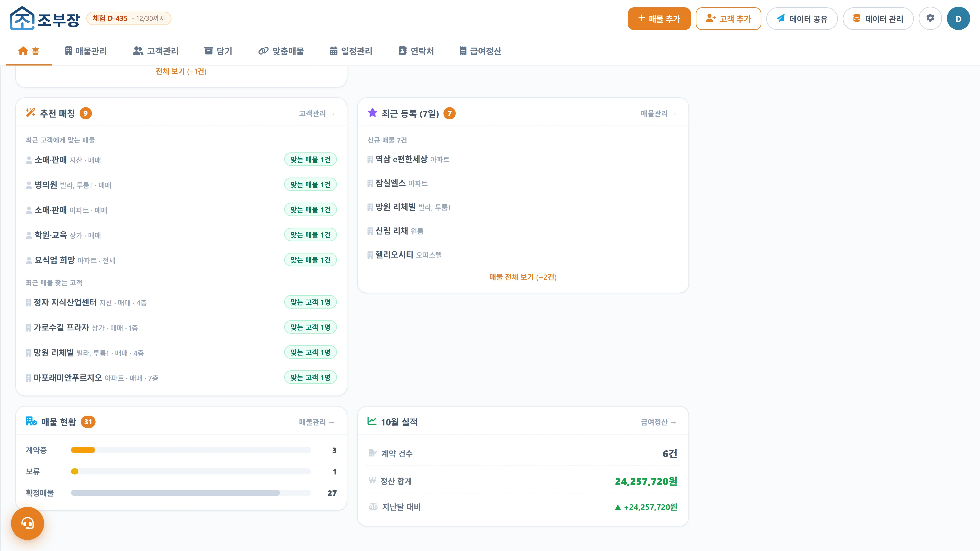
Task: Click the scale icon beside 지난달 대비
Action: [x=373, y=507]
